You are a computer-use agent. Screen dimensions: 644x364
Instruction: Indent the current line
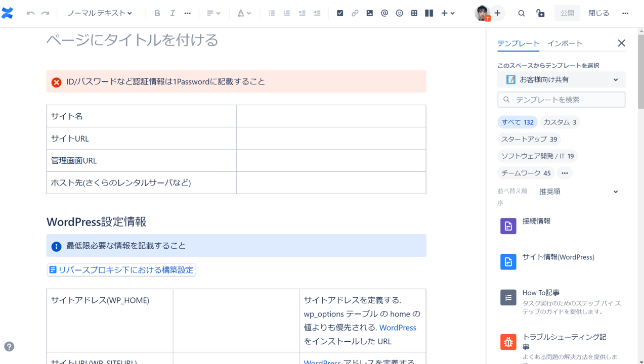click(x=317, y=13)
